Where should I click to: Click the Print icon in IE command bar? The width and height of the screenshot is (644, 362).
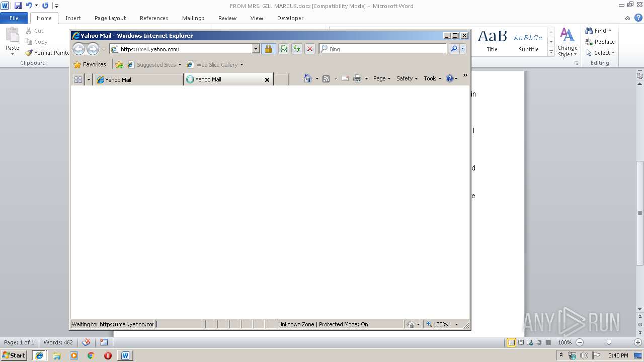tap(357, 78)
